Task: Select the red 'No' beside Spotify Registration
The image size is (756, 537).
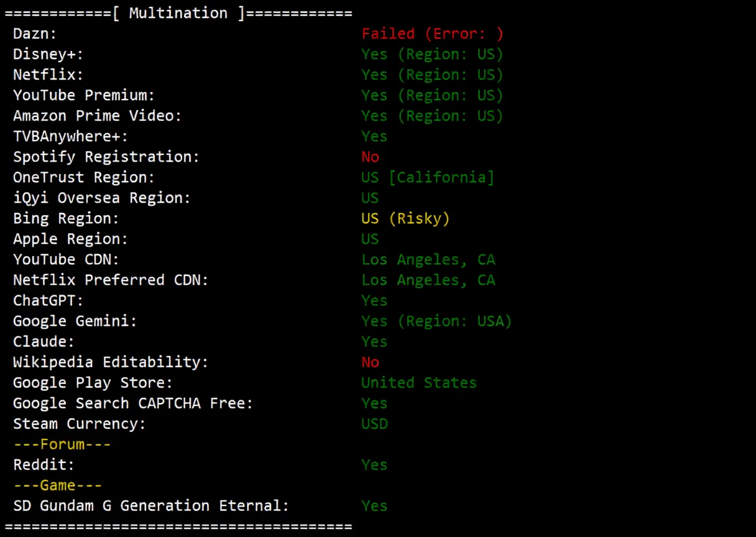Action: pyautogui.click(x=370, y=156)
